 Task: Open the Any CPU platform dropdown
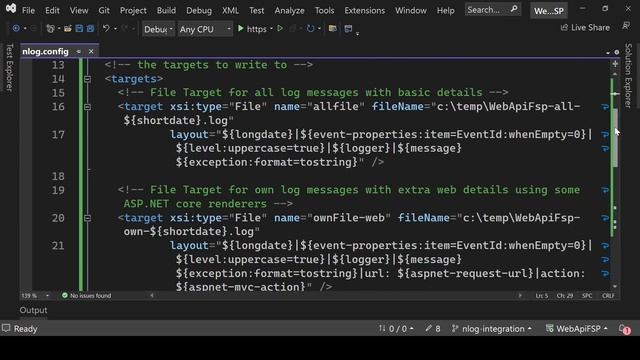[205, 29]
